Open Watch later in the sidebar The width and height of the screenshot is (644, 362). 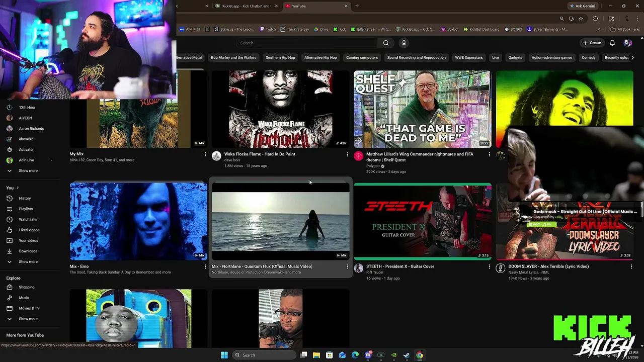pos(28,219)
